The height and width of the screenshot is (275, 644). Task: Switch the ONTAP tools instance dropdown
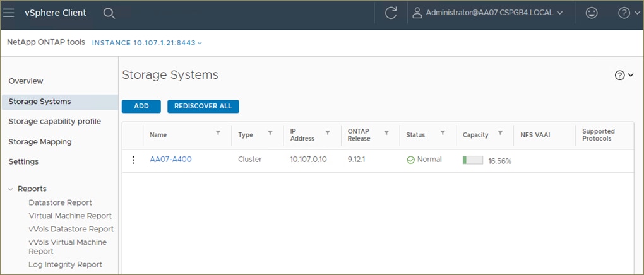click(x=147, y=43)
